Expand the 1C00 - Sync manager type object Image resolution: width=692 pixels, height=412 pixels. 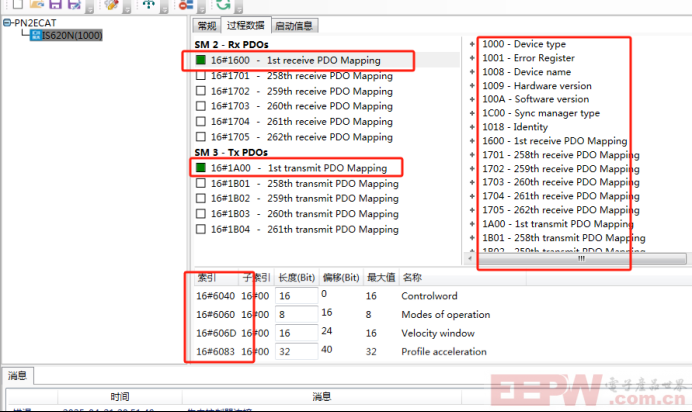(x=472, y=113)
